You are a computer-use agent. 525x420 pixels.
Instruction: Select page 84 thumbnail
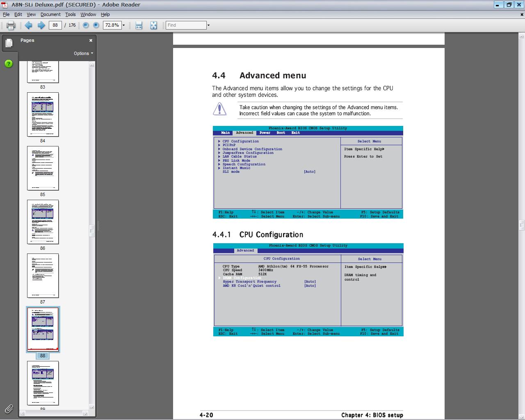pyautogui.click(x=43, y=114)
